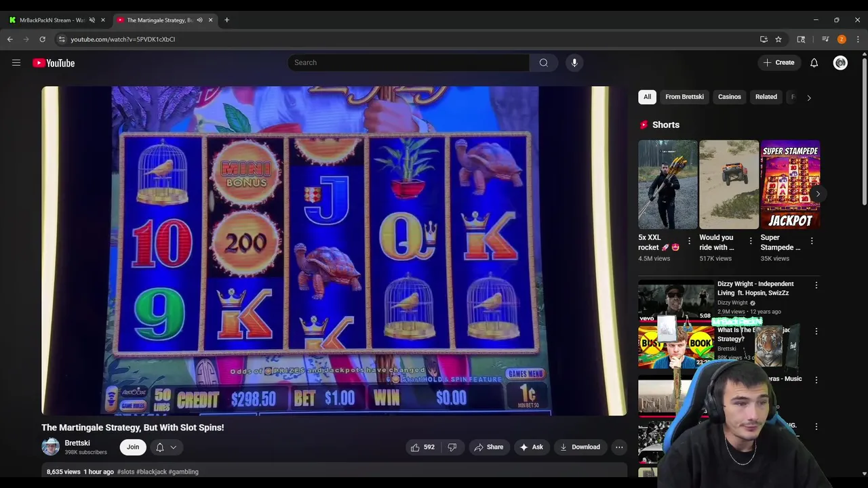Go back in browser history
This screenshot has height=488, width=868.
pyautogui.click(x=10, y=39)
